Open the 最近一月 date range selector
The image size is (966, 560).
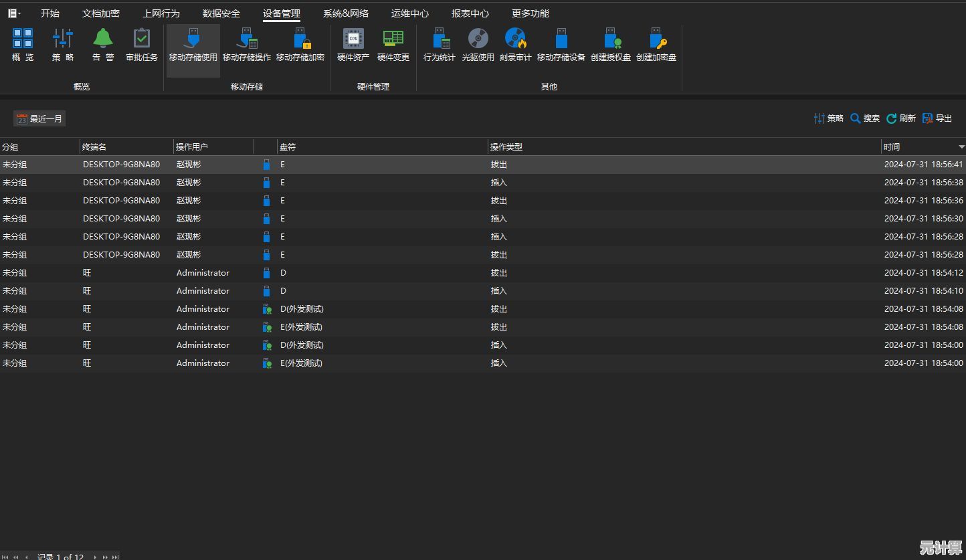(39, 118)
